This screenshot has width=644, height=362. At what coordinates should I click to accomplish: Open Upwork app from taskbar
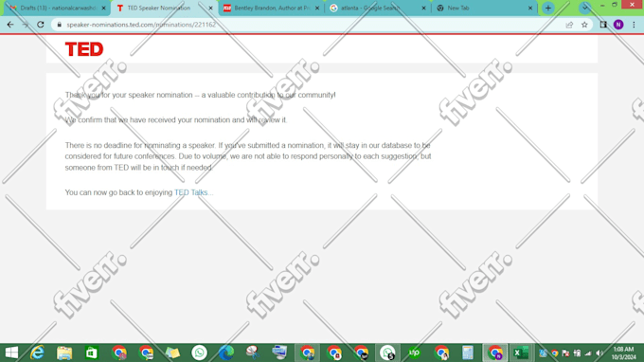[x=414, y=353]
